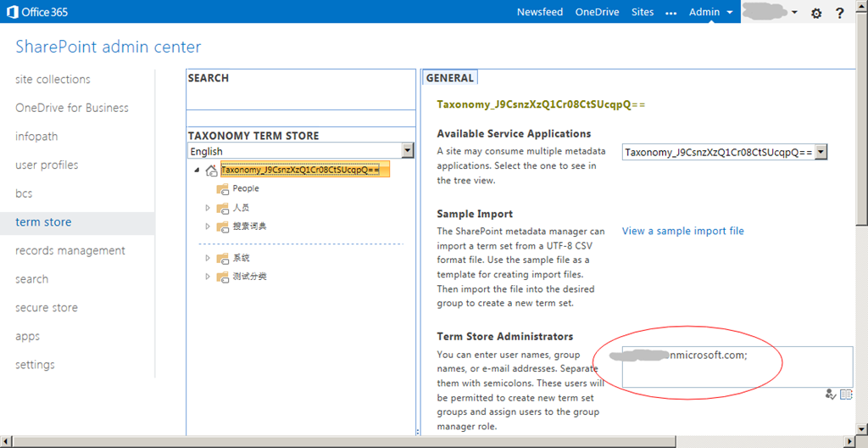Click the Taxonomy_J9CsnzXzQ1Cr08CtSUcqpQ== heading
This screenshot has width=868, height=448.
tap(541, 104)
